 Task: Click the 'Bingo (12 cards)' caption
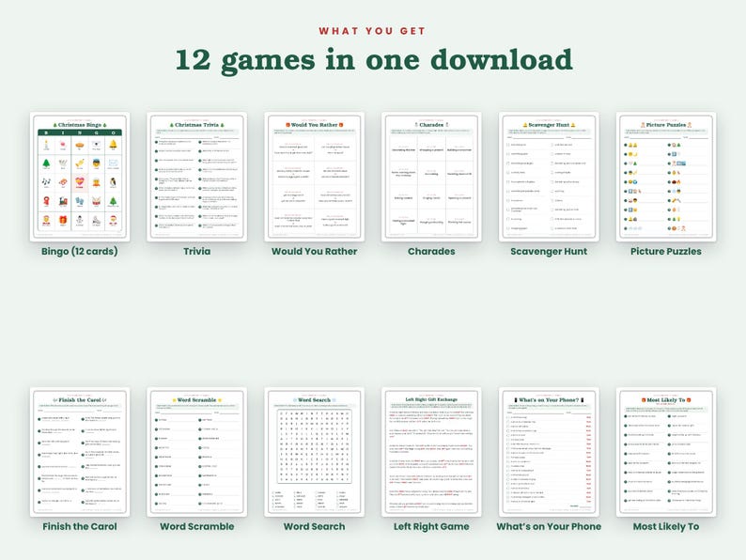tap(80, 251)
